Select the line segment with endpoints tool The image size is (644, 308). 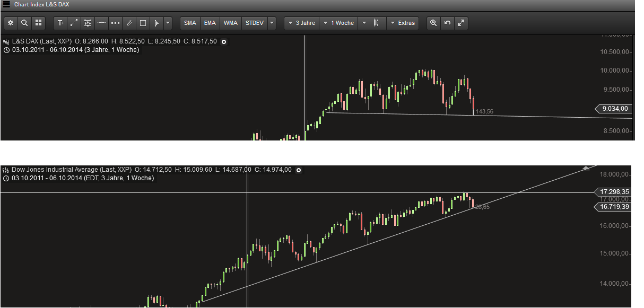116,23
